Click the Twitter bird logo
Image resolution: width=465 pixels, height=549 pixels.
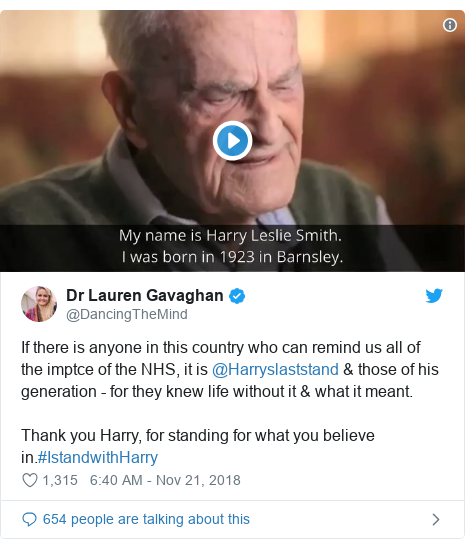(434, 296)
